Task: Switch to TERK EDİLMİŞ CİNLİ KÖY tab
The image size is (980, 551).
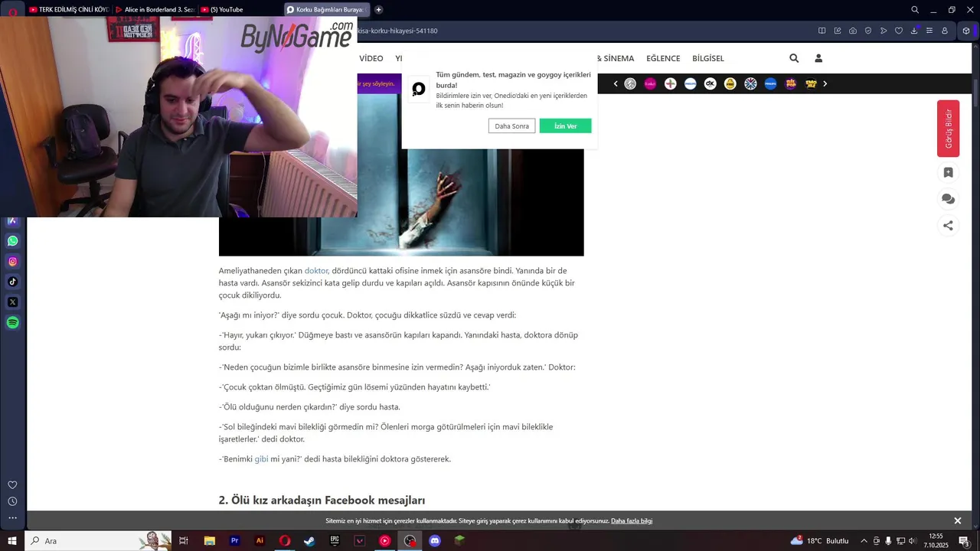Action: click(x=69, y=10)
